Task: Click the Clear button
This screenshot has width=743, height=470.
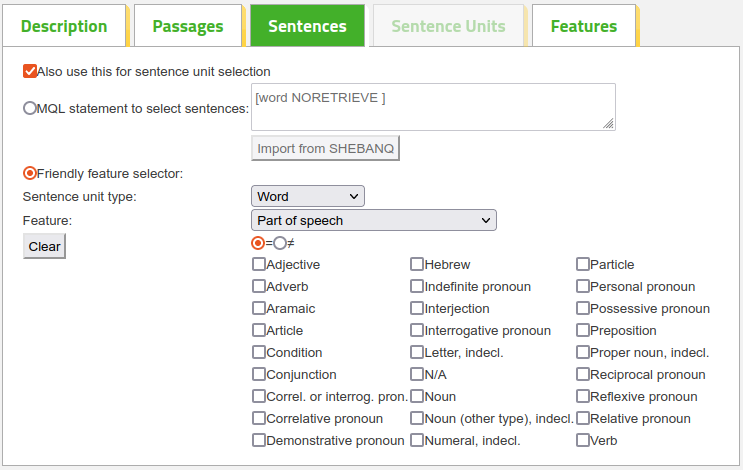Action: tap(44, 246)
